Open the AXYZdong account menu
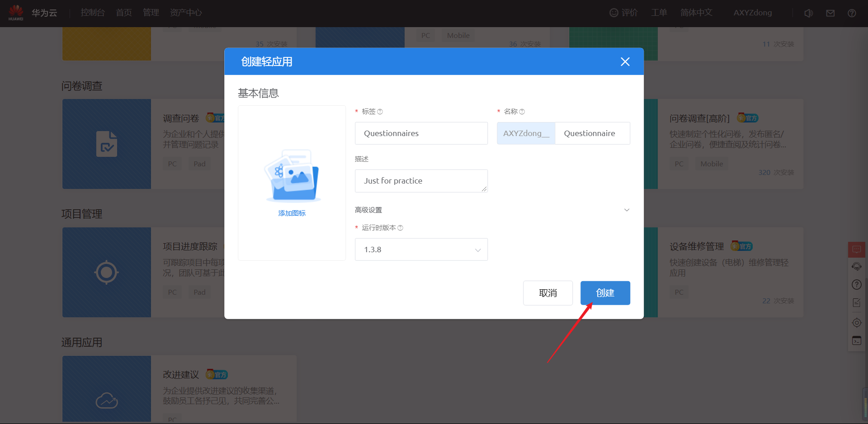This screenshot has height=424, width=868. click(x=753, y=13)
